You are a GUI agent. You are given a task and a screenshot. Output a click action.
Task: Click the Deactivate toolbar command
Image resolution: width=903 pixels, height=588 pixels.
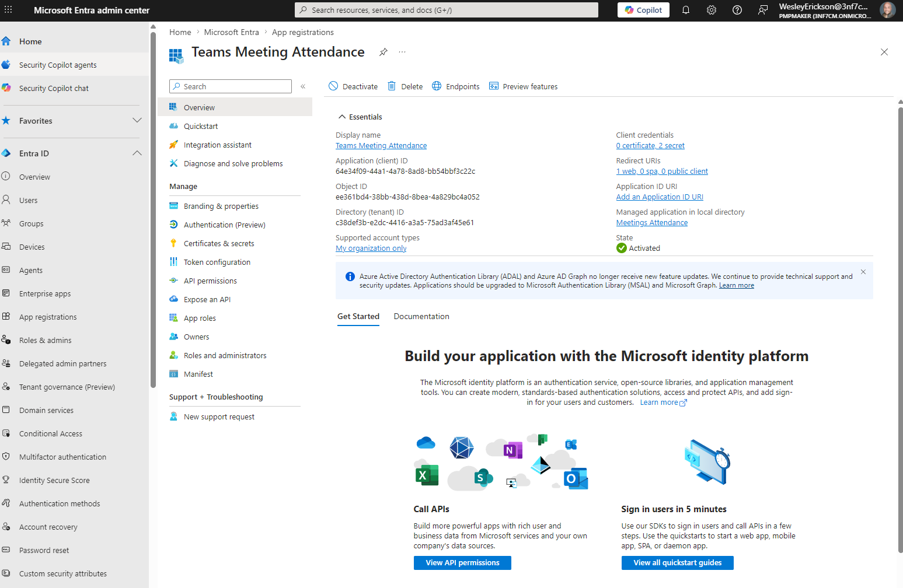coord(353,86)
